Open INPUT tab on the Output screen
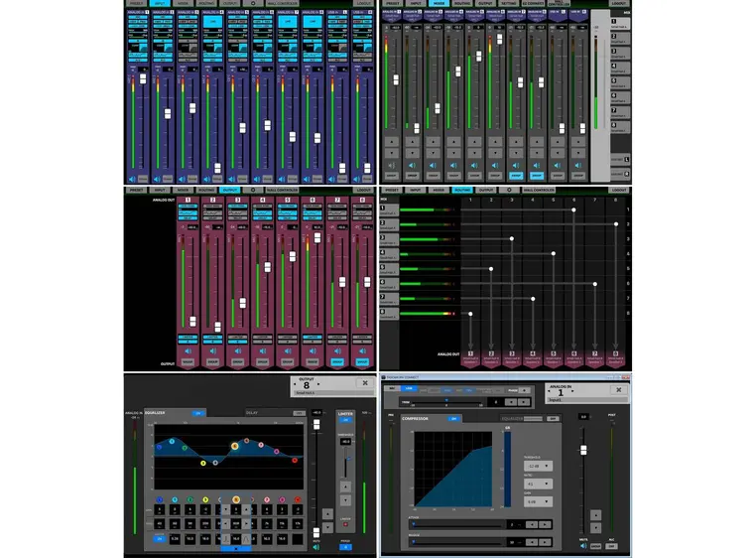Screen dimensions: 756x558 [x=160, y=191]
